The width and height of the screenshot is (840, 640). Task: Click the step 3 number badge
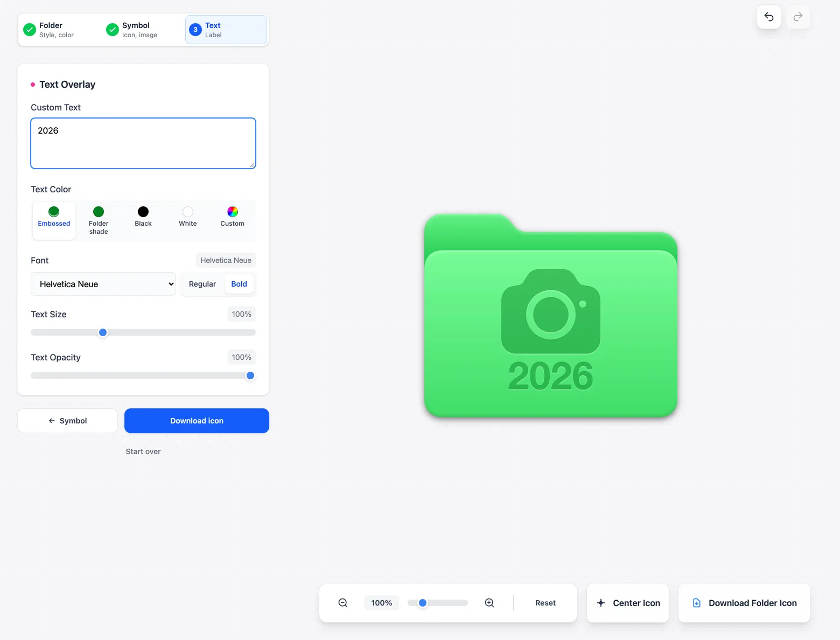click(195, 30)
